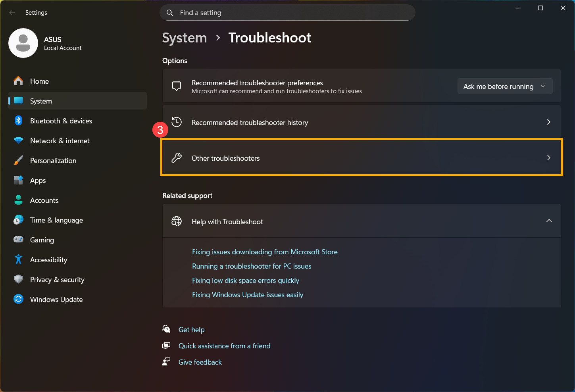The image size is (575, 392).
Task: Click the Give feedback person icon
Action: (166, 361)
